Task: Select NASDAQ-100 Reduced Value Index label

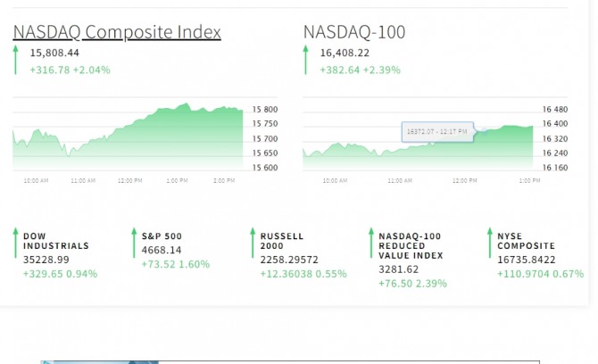Action: click(411, 245)
